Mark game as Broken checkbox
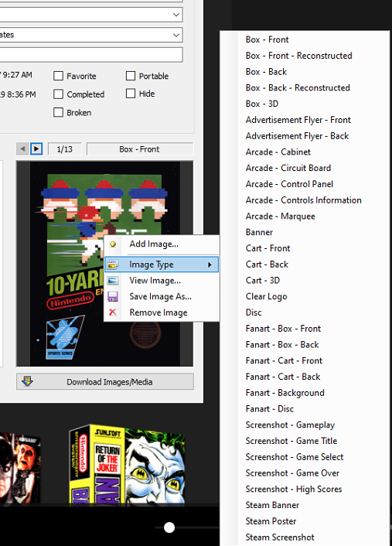392x546 pixels. pos(59,112)
